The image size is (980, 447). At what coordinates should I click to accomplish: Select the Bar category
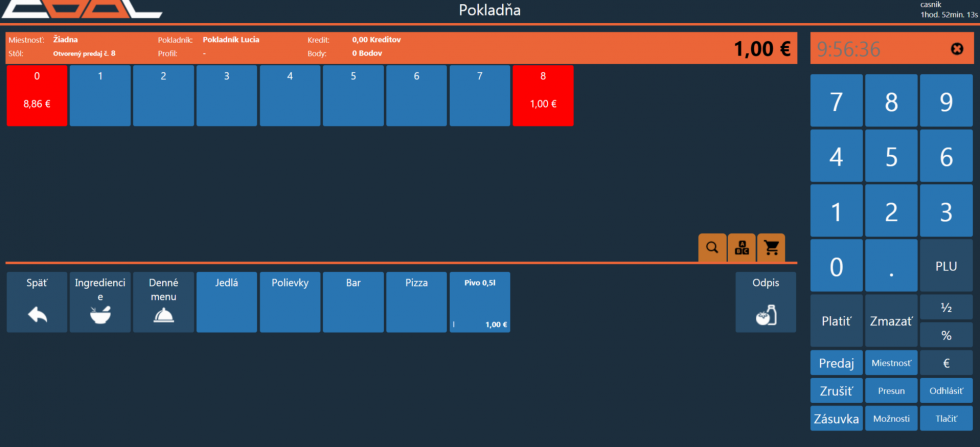point(353,302)
